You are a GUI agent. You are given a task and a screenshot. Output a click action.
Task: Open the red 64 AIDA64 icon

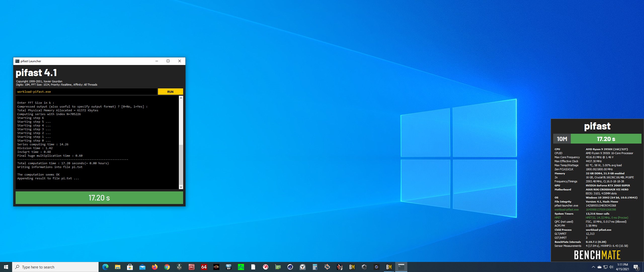coord(204,267)
